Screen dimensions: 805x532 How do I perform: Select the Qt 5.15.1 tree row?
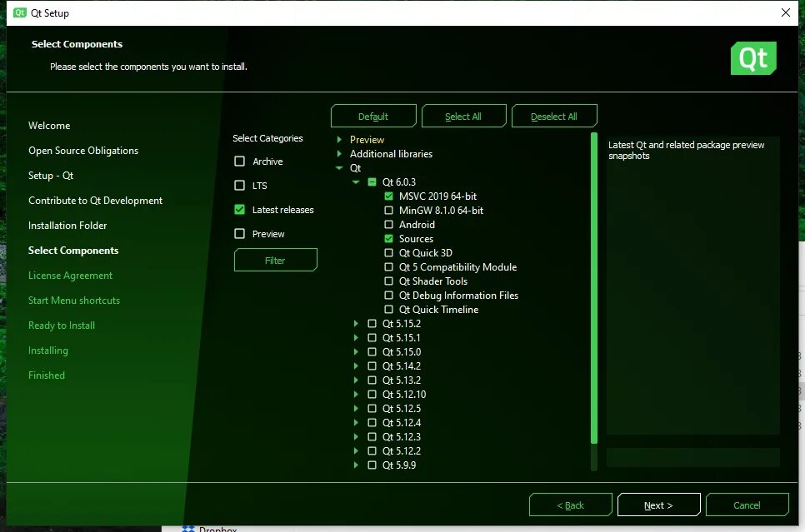(x=402, y=337)
